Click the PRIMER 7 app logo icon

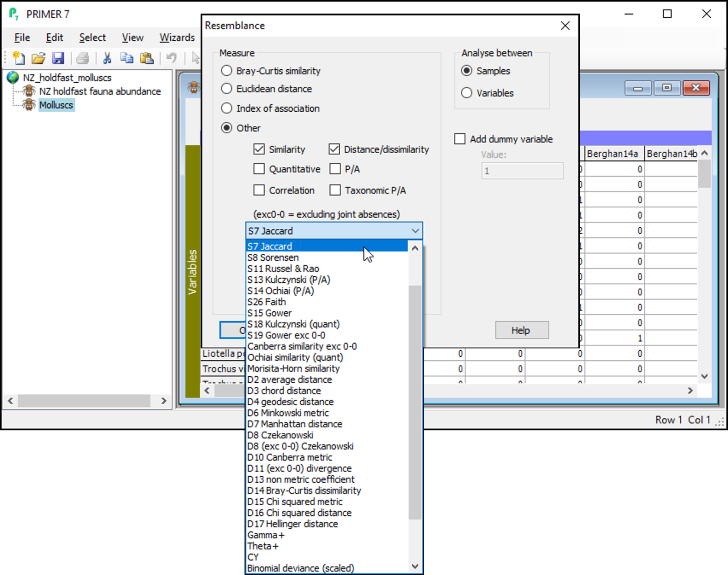14,14
